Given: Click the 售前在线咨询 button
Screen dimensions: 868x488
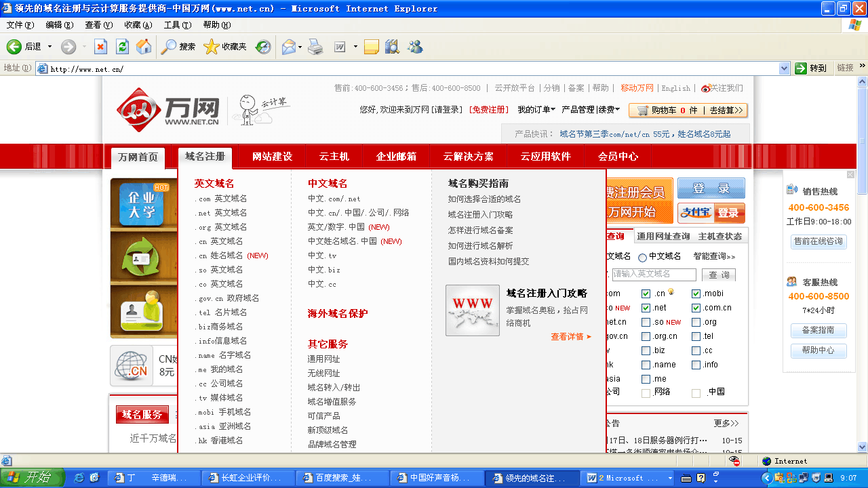Looking at the screenshot, I should click(818, 241).
